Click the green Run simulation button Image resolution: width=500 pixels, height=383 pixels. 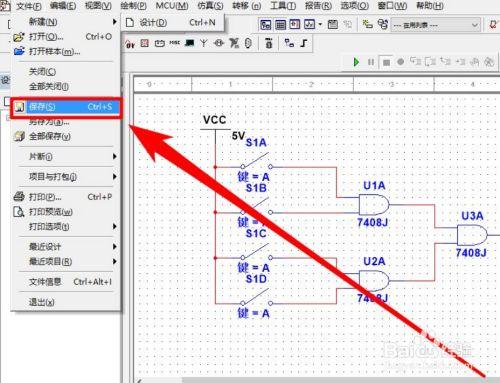click(x=356, y=62)
